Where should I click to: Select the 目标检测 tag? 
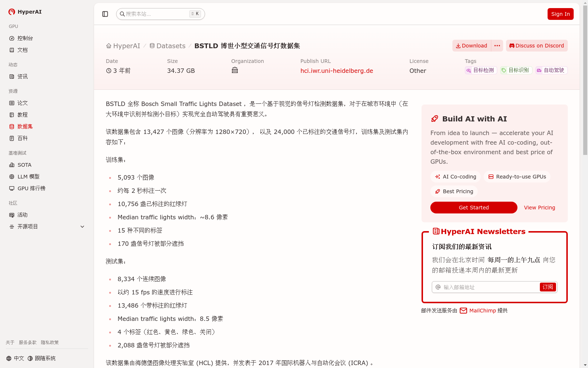tap(481, 70)
